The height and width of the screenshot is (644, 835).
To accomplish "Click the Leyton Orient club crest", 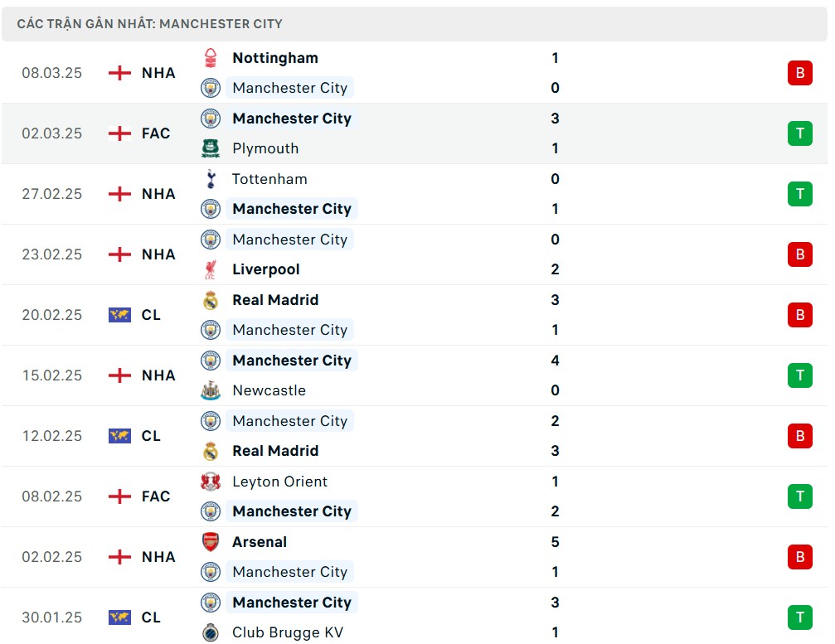I will click(211, 482).
